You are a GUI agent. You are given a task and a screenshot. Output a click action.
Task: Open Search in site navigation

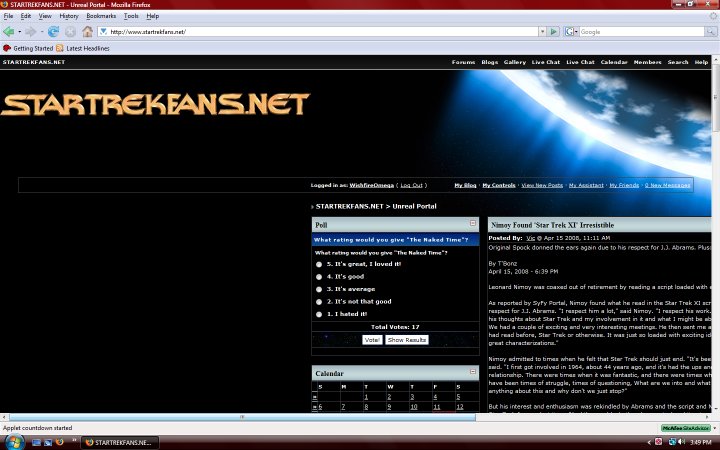pyautogui.click(x=678, y=62)
